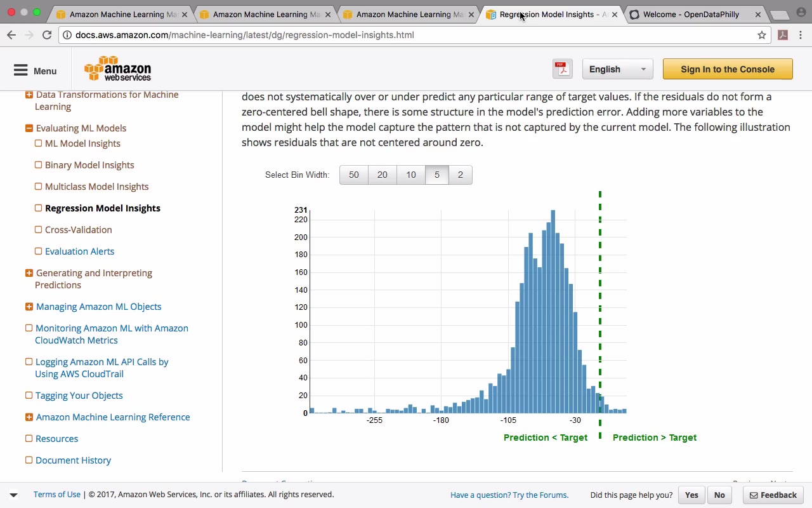Open the hamburger Menu icon
Screen dimensions: 812x508
pyautogui.click(x=20, y=70)
